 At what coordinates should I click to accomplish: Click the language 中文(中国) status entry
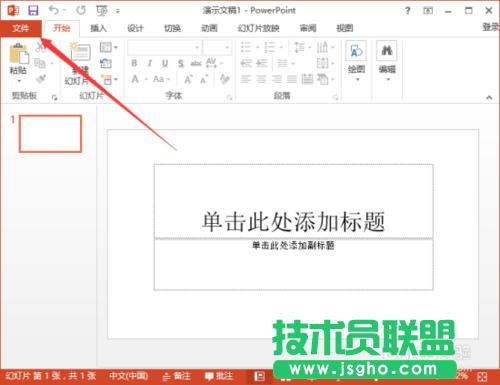(128, 376)
